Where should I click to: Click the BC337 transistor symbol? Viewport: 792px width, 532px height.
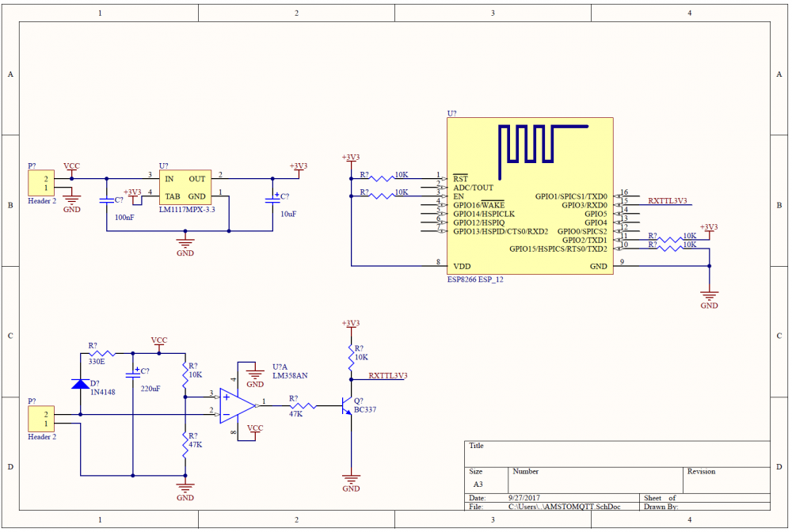click(346, 406)
